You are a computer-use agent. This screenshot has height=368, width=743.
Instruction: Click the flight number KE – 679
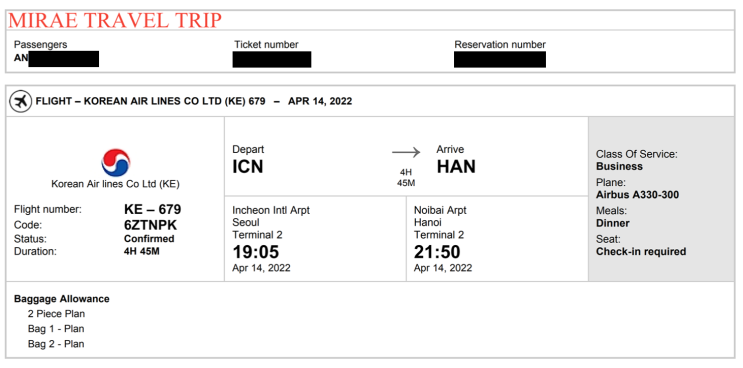pyautogui.click(x=153, y=209)
